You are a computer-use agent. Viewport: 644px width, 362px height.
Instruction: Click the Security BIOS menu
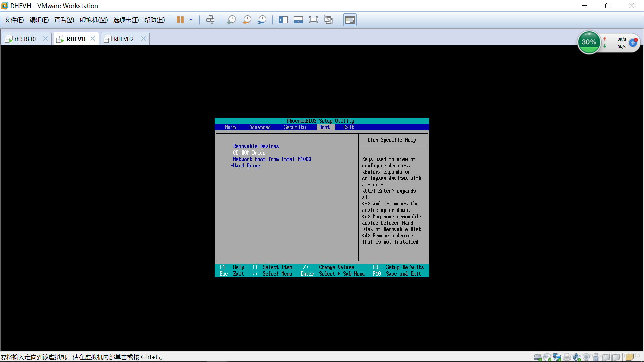click(295, 127)
